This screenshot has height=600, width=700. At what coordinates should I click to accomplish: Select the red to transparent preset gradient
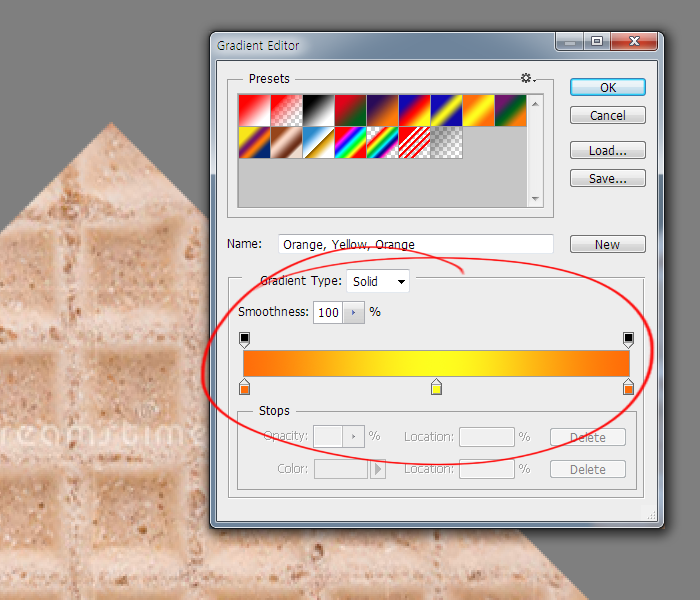point(287,110)
